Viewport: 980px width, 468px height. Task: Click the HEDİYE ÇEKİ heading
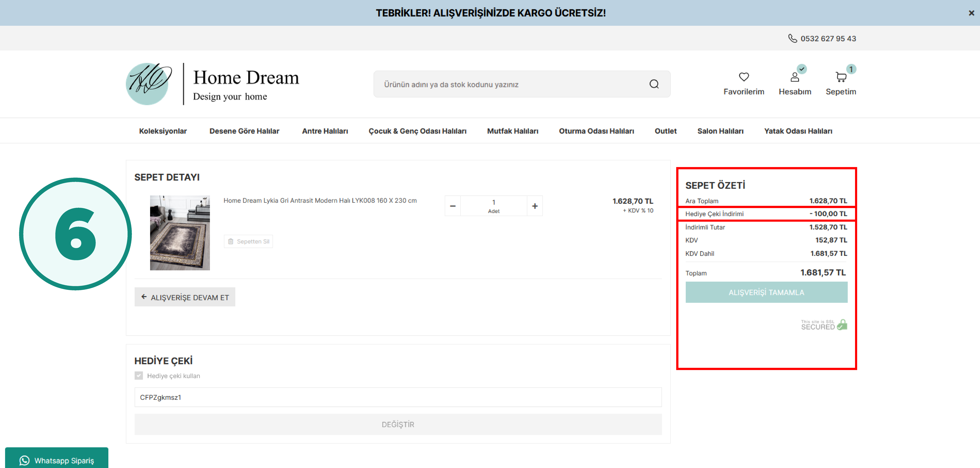coord(164,361)
